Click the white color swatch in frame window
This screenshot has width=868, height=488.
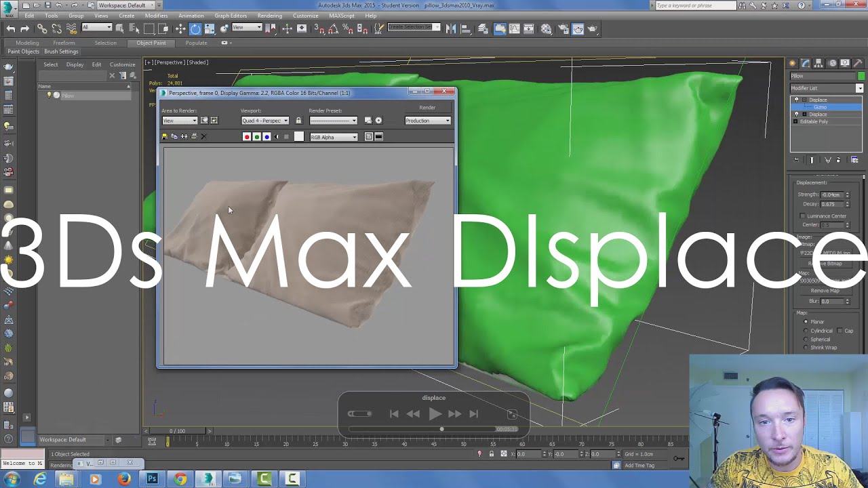tap(299, 137)
